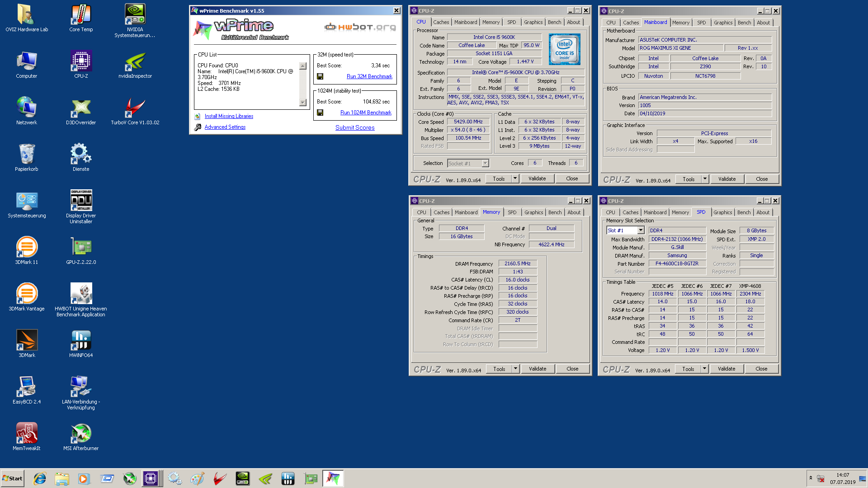Open Systemsteuerung desktop icon

tap(27, 204)
